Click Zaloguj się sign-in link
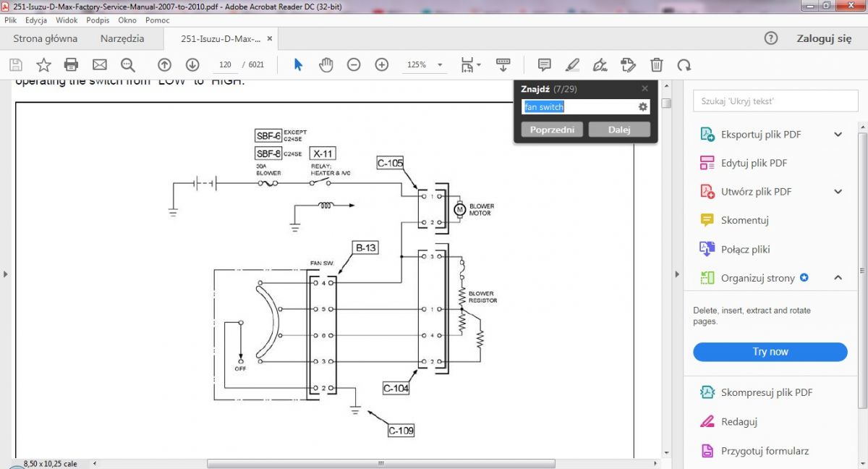868x469 pixels. tap(824, 38)
